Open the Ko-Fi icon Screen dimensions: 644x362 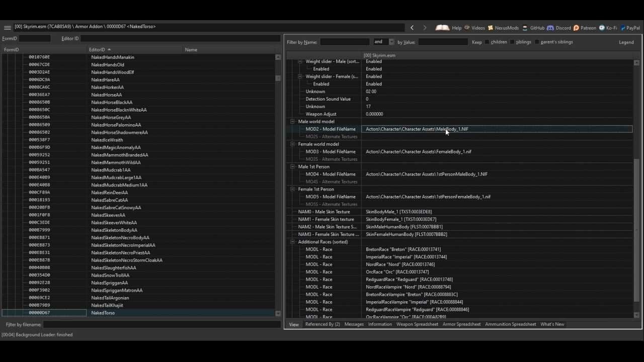coord(602,28)
